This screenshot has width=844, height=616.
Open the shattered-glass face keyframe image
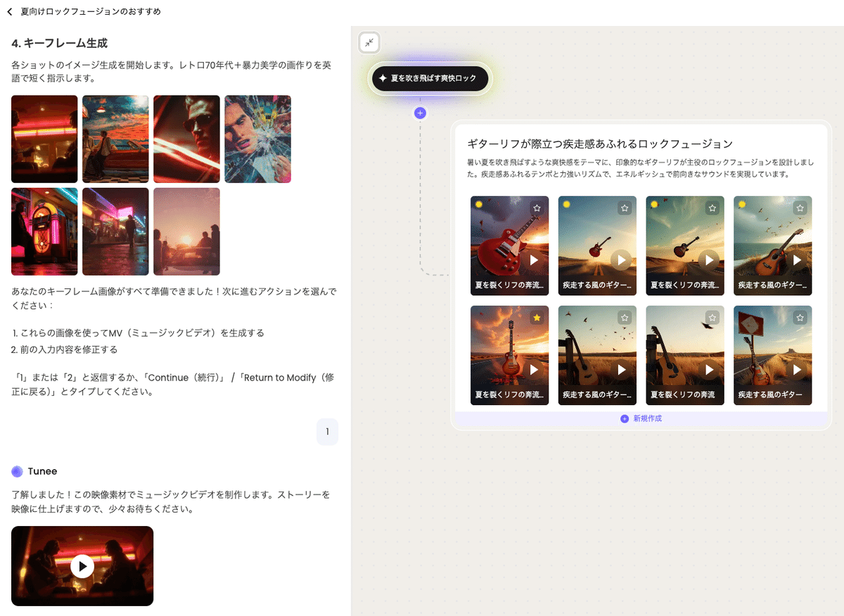click(257, 139)
